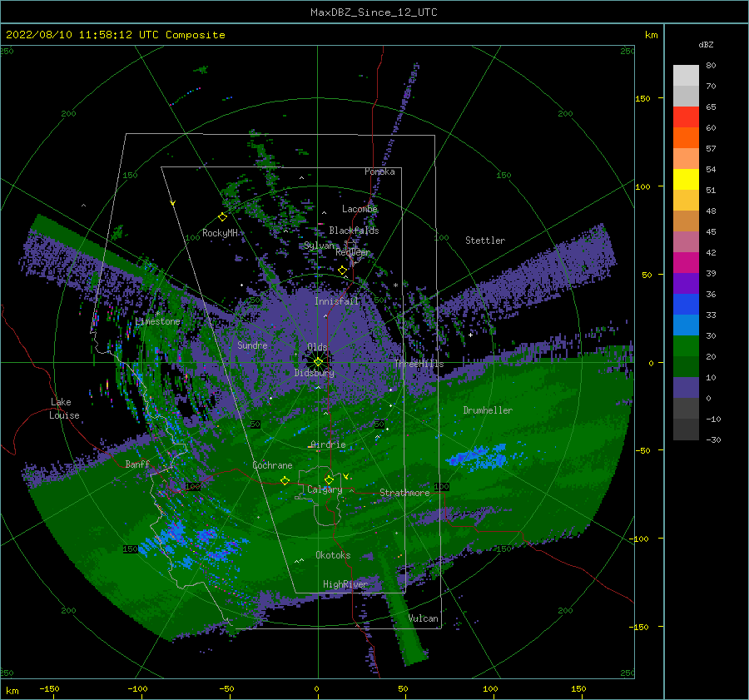Select the HighRiver label
The width and height of the screenshot is (749, 700).
click(x=345, y=584)
